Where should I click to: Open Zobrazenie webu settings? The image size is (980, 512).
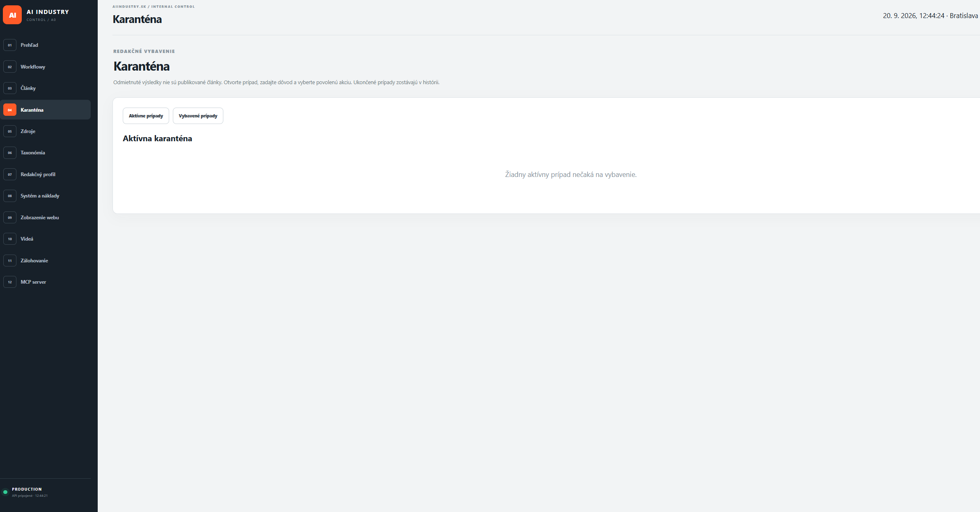pos(45,218)
